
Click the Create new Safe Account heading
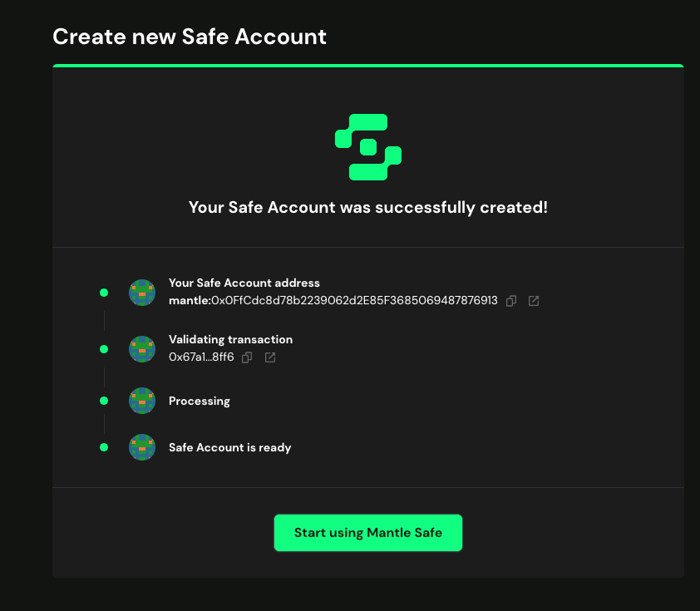[x=190, y=37]
